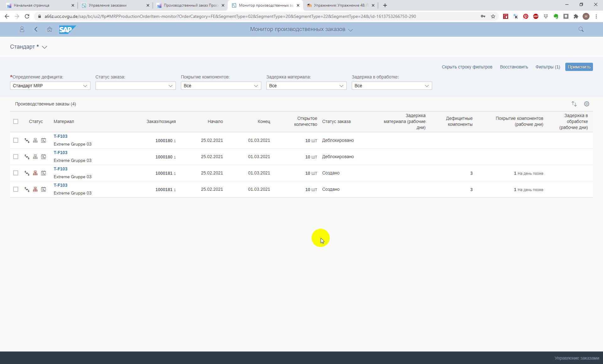Reload the page with browser refresh icon
The width and height of the screenshot is (603, 364).
coord(27,16)
